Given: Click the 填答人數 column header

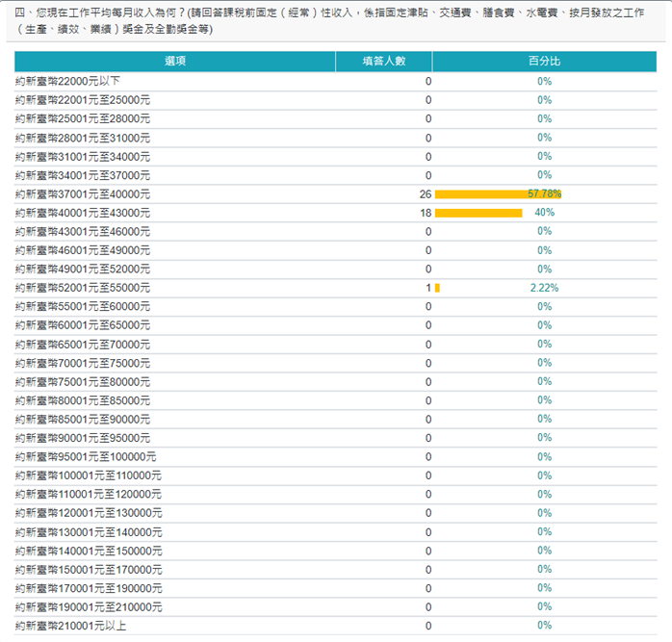Looking at the screenshot, I should (x=383, y=61).
